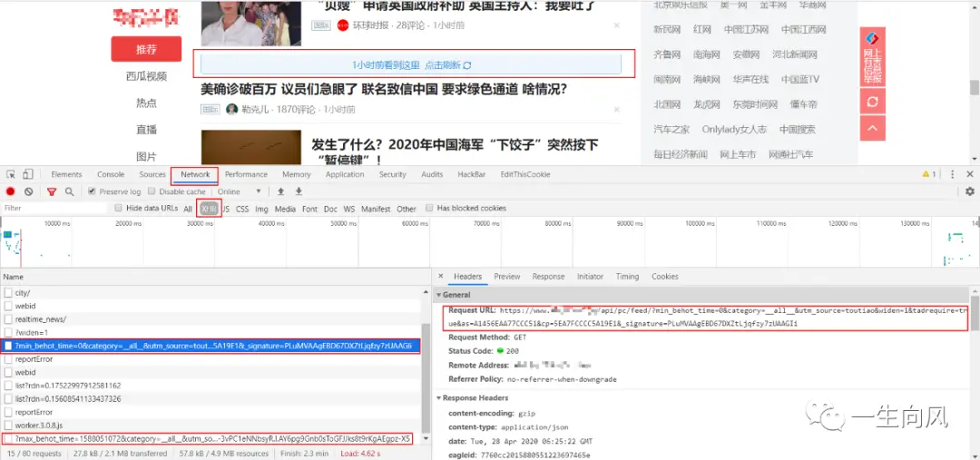
Task: Enable Disable cache checkbox
Action: 152,191
